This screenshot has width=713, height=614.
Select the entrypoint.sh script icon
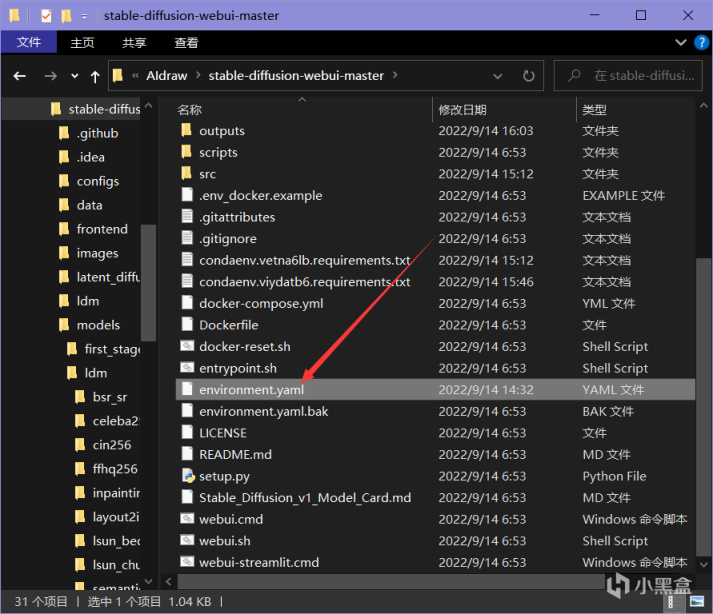click(187, 367)
